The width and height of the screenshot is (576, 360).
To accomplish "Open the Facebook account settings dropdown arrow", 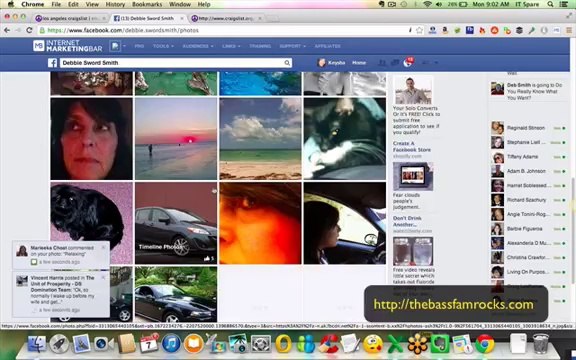I will 436,63.
